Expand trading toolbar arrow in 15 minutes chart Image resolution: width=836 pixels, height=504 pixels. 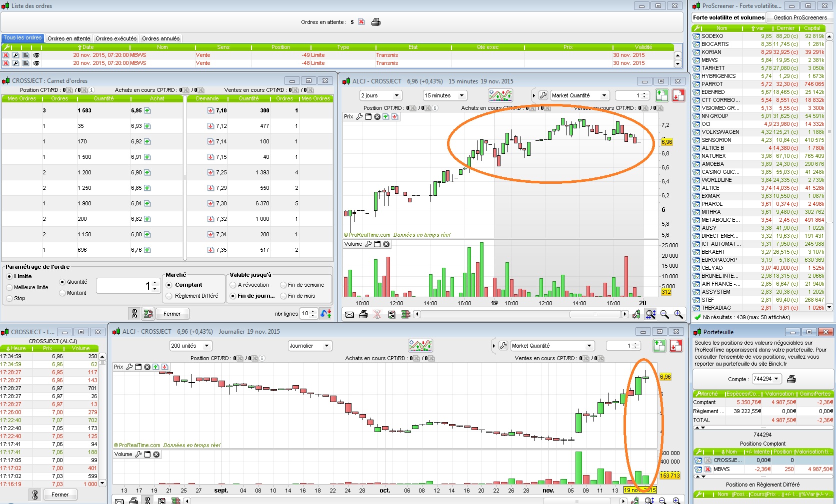pos(533,95)
